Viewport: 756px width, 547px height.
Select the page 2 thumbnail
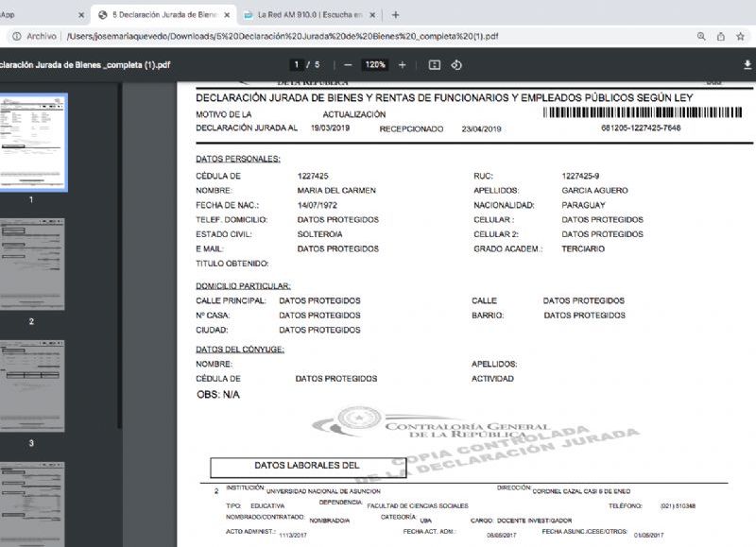tap(32, 265)
